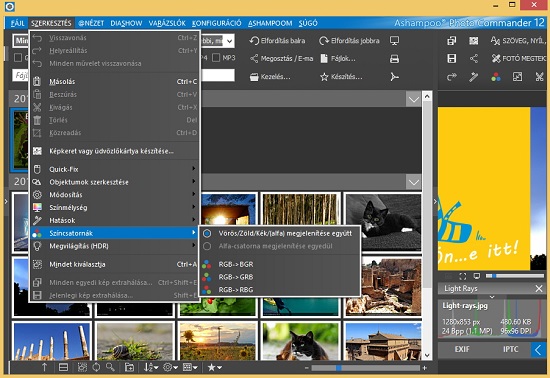Click the Megosztás / E-ma share button
550x378 pixels.
tap(281, 59)
